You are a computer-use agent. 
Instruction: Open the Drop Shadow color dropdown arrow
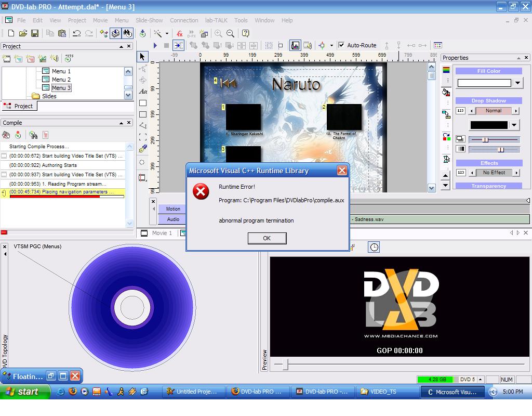click(x=514, y=125)
